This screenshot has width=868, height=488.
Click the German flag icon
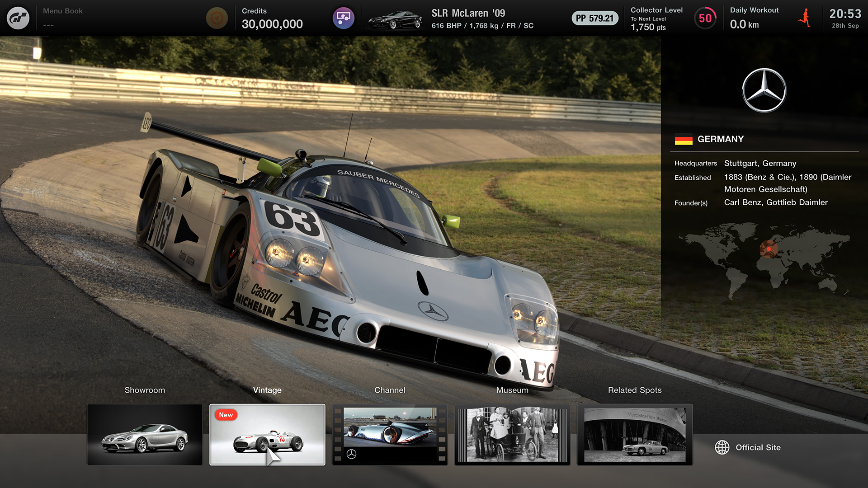(x=684, y=140)
